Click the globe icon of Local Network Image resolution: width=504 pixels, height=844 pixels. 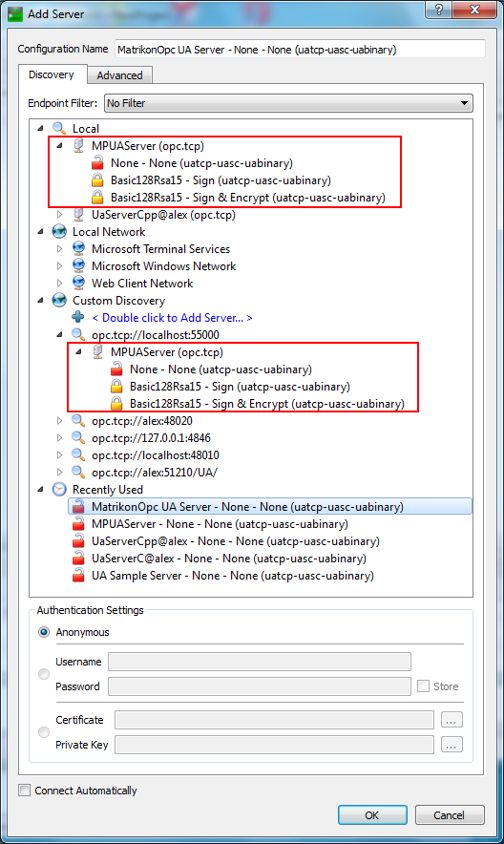pos(59,231)
